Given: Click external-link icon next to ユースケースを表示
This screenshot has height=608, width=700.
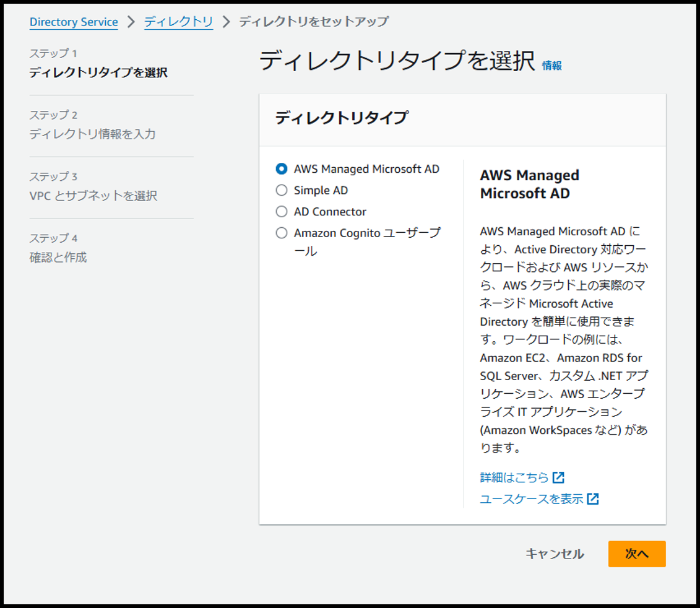Looking at the screenshot, I should coord(593,499).
